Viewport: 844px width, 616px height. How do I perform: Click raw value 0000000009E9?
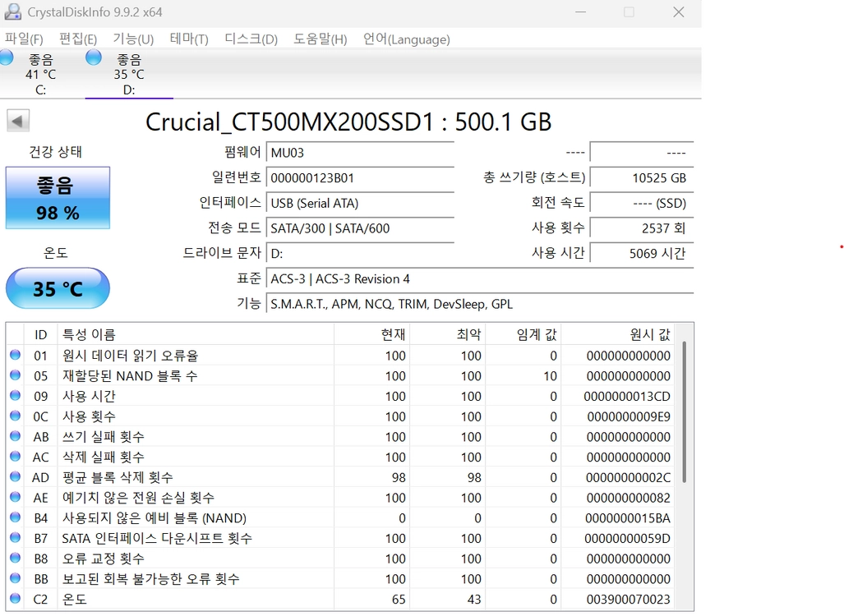click(x=629, y=416)
